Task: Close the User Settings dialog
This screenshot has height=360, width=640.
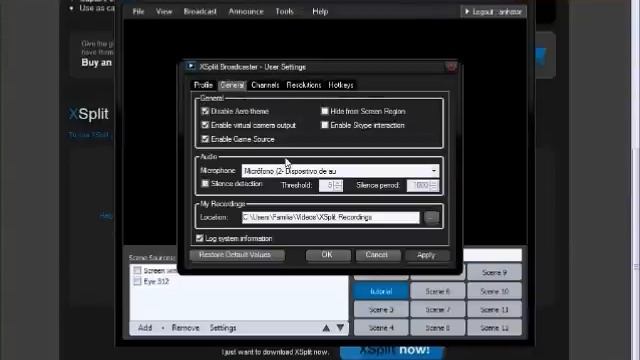Action: pos(451,67)
